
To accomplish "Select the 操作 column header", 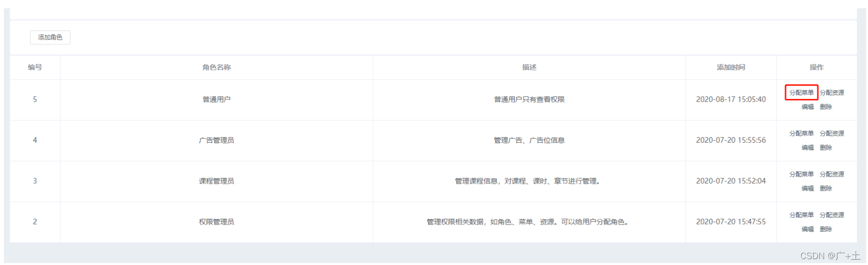I will coord(816,67).
